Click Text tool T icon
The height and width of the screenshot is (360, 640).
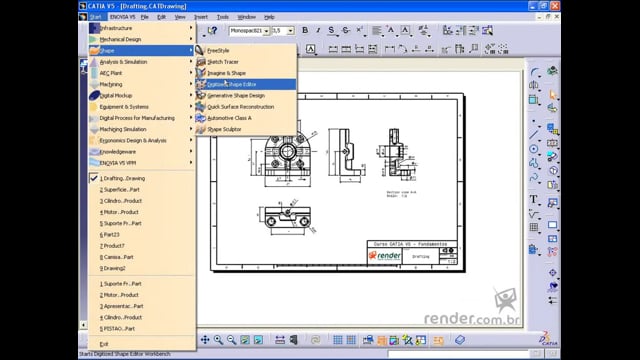tap(533, 199)
